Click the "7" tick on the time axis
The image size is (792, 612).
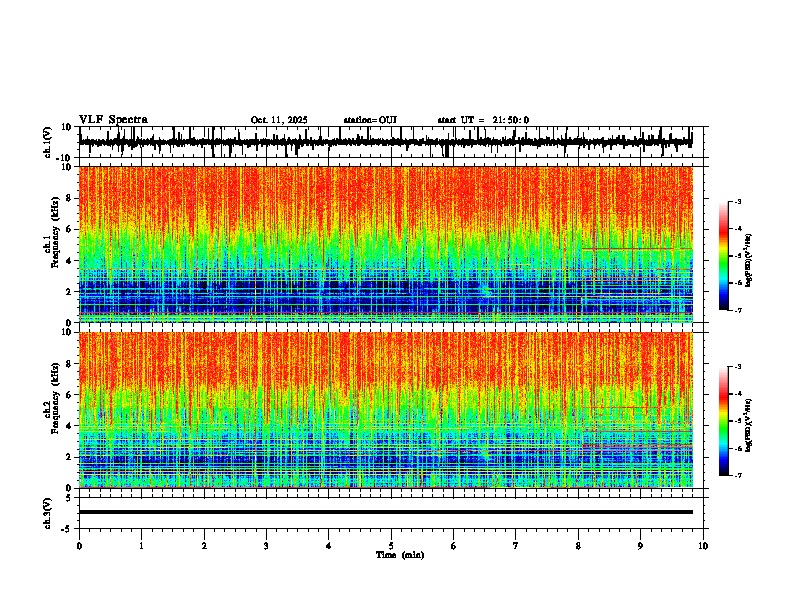(516, 546)
